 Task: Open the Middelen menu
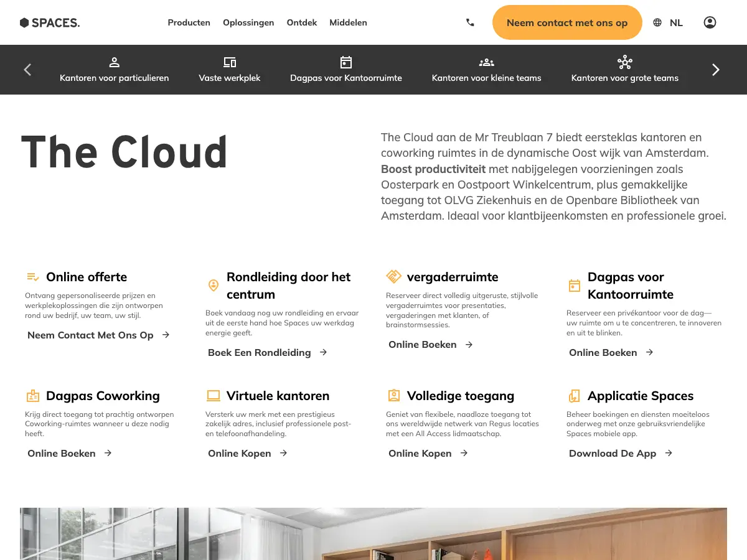click(349, 22)
